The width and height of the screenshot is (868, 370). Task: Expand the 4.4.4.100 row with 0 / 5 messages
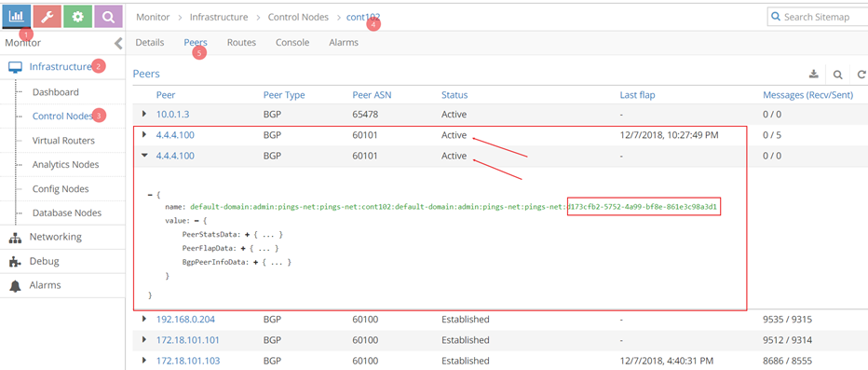pos(144,134)
